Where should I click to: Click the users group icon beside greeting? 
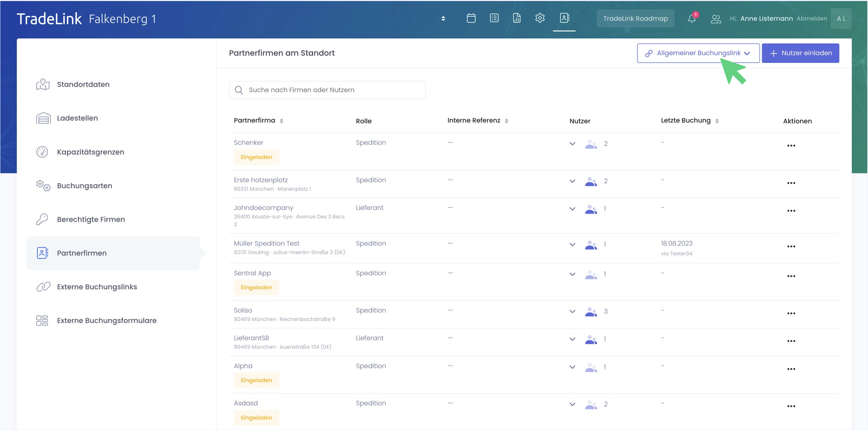716,19
